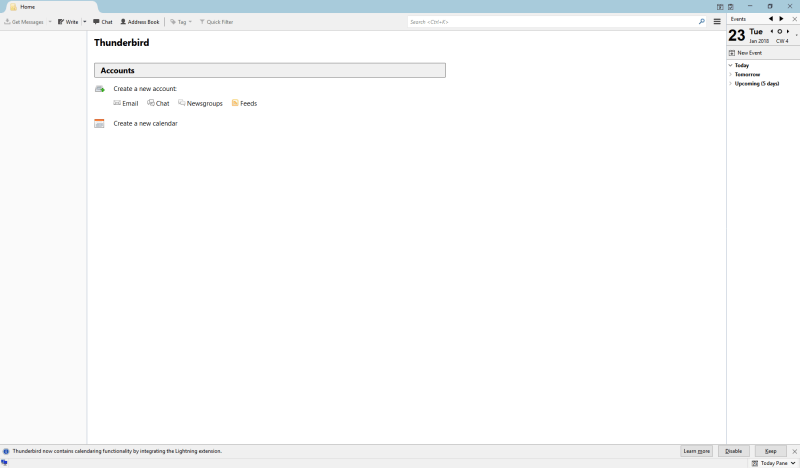The width and height of the screenshot is (800, 468).
Task: Click the Get Messages toolbar button
Action: click(23, 22)
